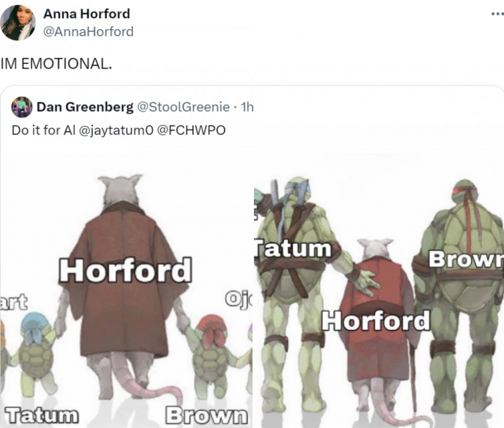Click the quoted tweet text 'Do it for Al'
The height and width of the screenshot is (428, 504).
pyautogui.click(x=44, y=130)
